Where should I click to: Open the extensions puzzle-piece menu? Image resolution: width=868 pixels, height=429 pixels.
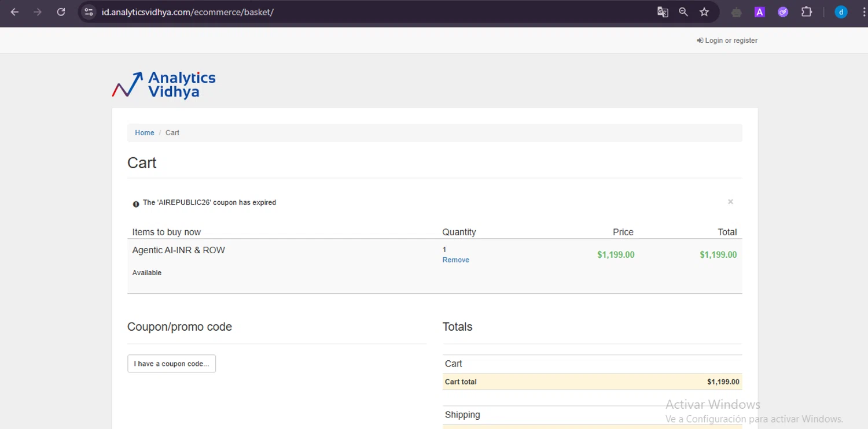(x=807, y=12)
